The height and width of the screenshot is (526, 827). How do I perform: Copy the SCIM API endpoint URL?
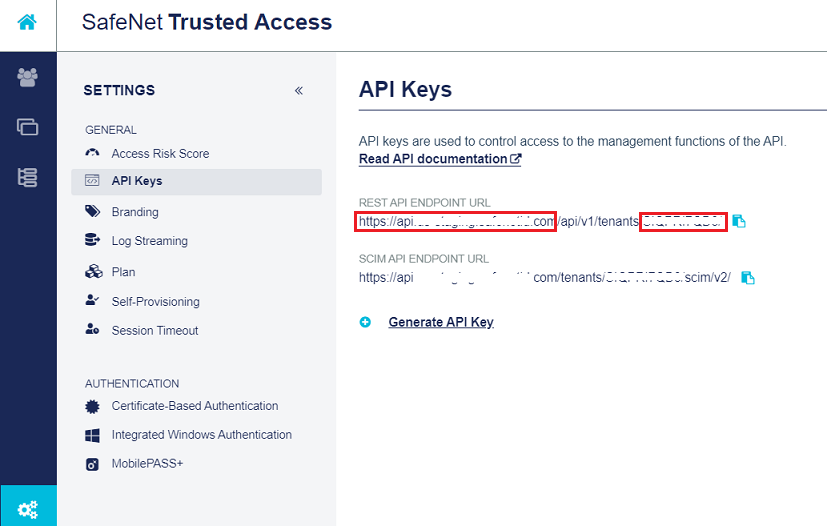pyautogui.click(x=748, y=277)
